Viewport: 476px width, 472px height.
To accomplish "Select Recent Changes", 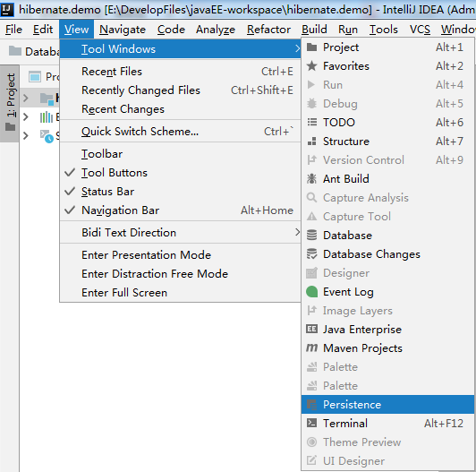I will [x=180, y=109].
